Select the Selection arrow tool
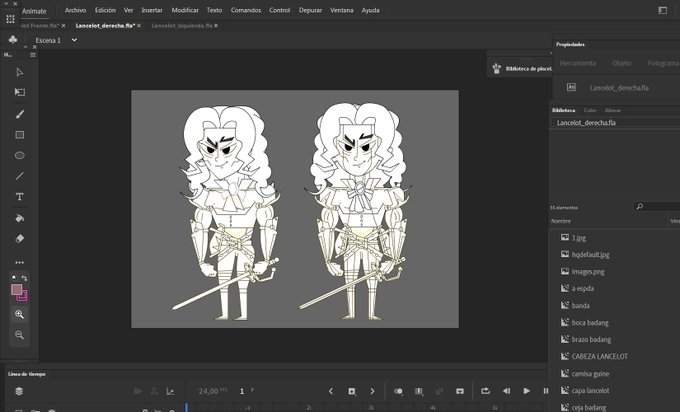The width and height of the screenshot is (680, 412). click(20, 72)
